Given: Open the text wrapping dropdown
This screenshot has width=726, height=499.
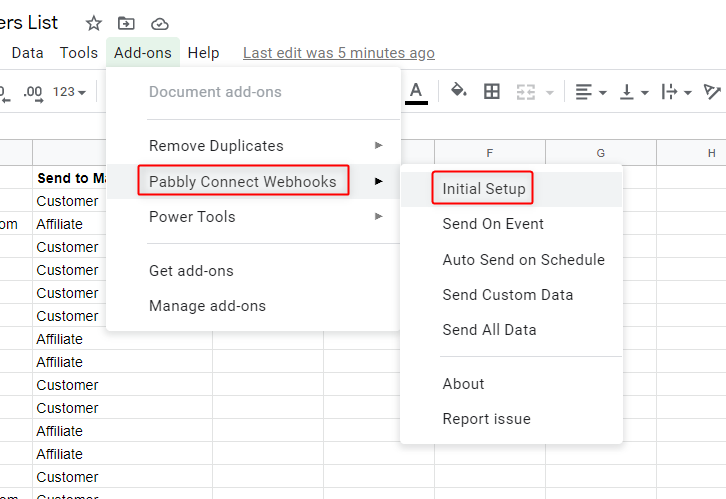Looking at the screenshot, I should (676, 92).
